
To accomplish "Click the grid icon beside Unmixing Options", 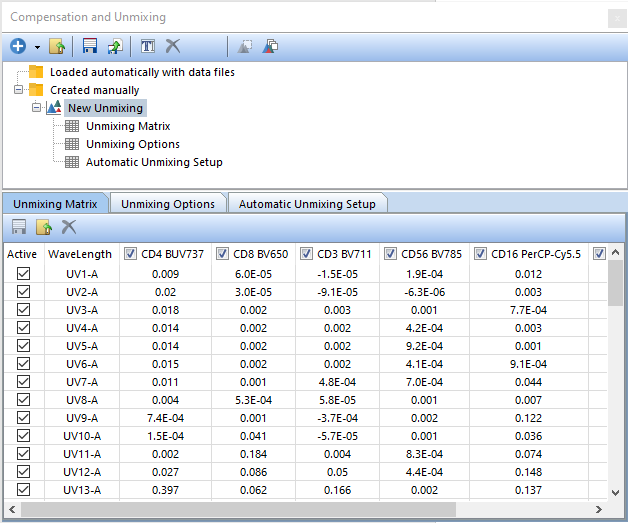I will [x=72, y=144].
